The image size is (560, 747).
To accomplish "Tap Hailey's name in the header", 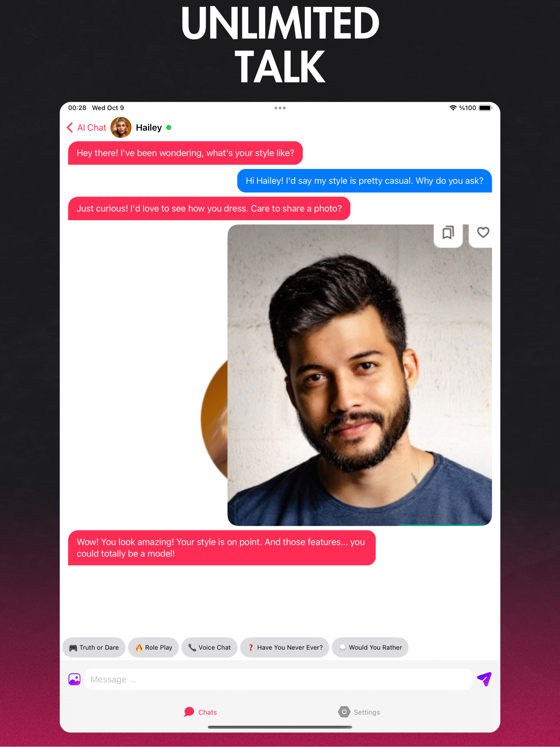I will (148, 128).
